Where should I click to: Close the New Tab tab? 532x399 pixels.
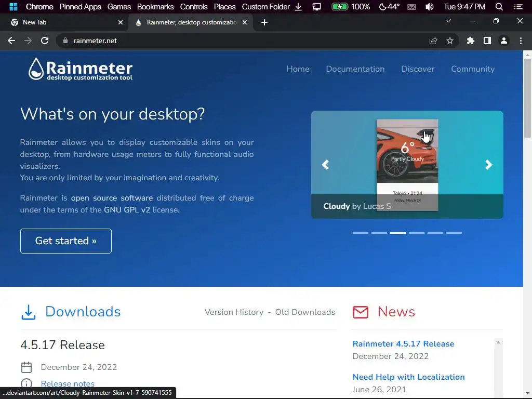pos(121,22)
